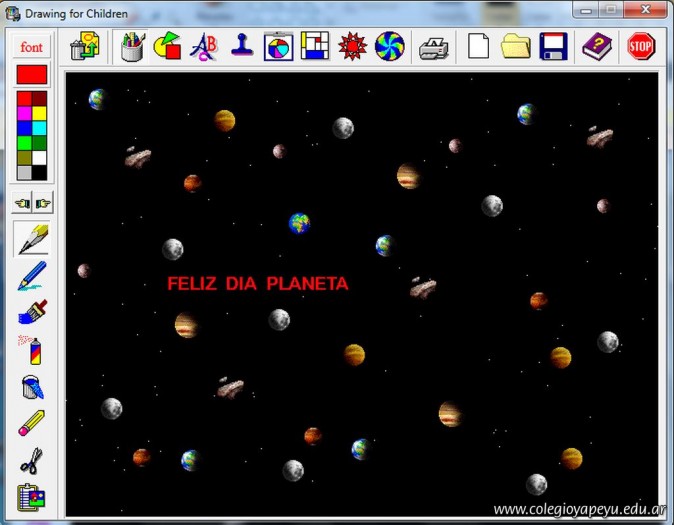Viewport: 674px width, 525px height.
Task: Select the rubber stamp tool
Action: click(241, 46)
